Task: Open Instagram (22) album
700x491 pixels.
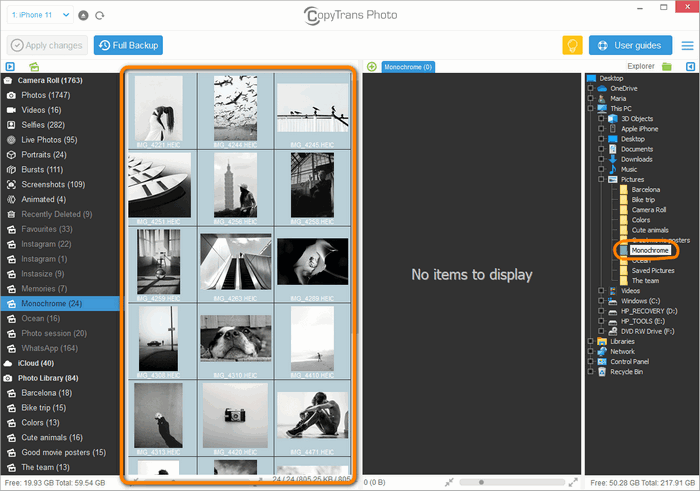Action: pyautogui.click(x=46, y=244)
